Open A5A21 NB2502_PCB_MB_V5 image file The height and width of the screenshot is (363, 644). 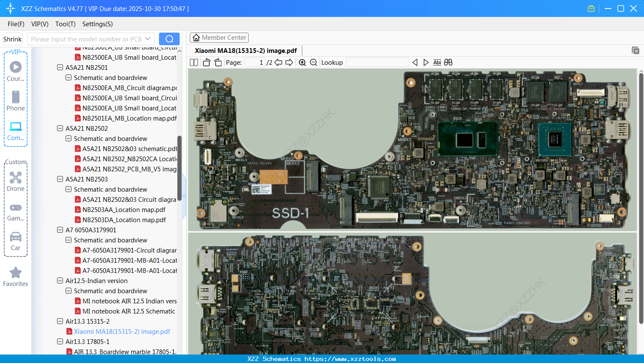click(129, 169)
